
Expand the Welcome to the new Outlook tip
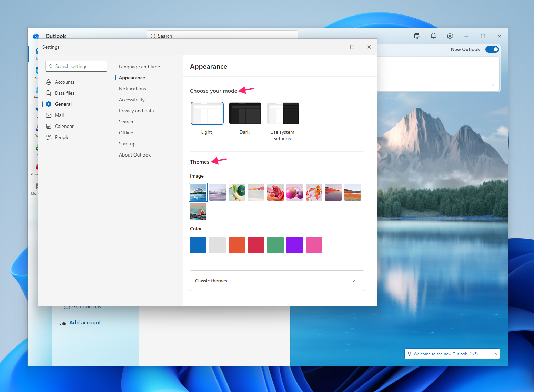(x=495, y=354)
